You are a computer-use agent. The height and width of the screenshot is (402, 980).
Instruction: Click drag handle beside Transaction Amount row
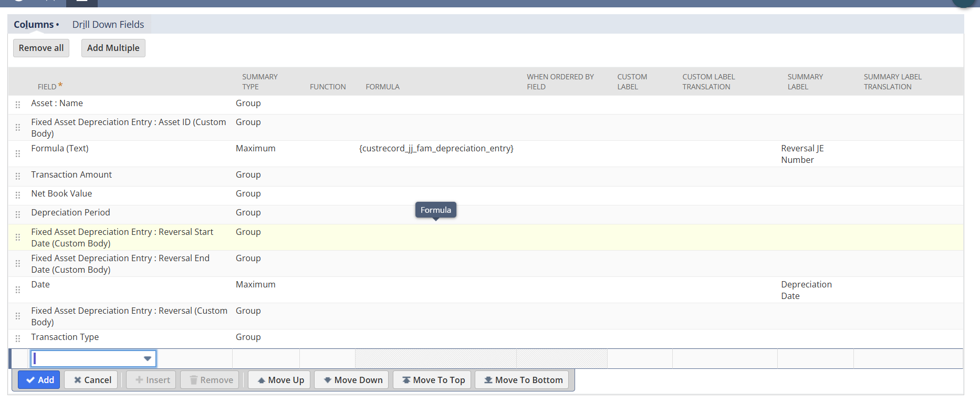pos(18,176)
